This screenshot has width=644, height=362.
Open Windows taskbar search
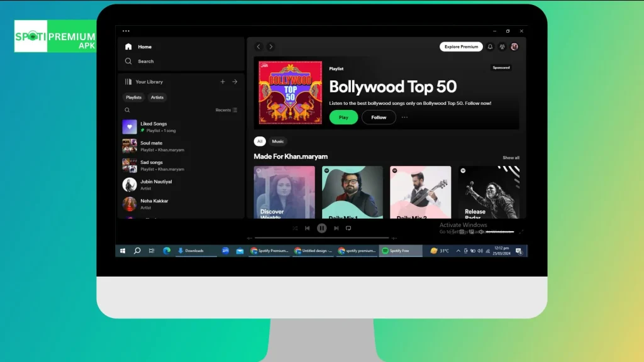pos(137,251)
